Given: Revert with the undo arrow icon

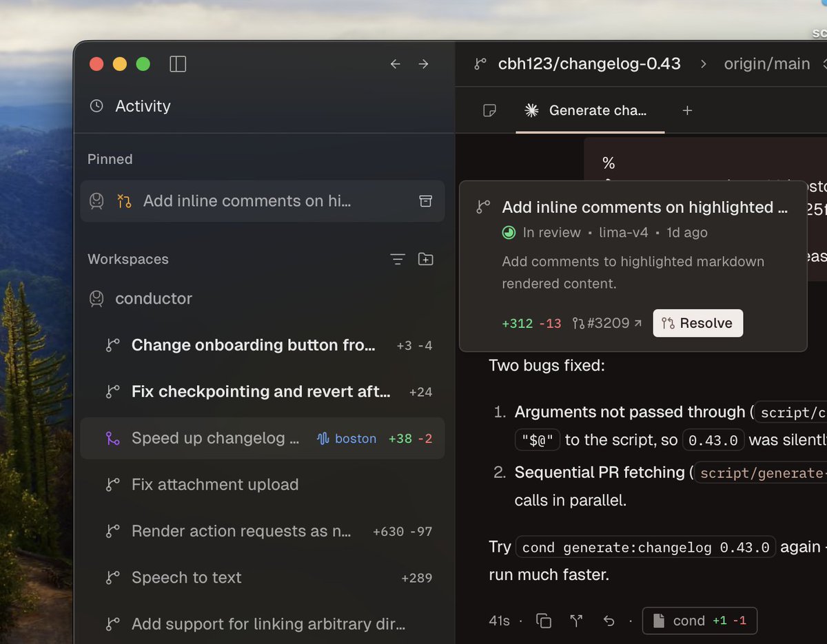Looking at the screenshot, I should pyautogui.click(x=609, y=621).
